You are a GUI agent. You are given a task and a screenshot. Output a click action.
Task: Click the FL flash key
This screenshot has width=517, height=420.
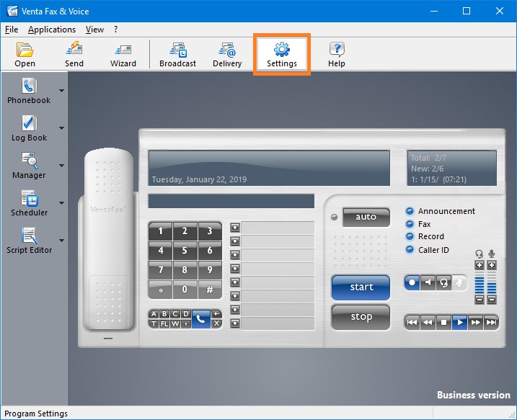[164, 323]
